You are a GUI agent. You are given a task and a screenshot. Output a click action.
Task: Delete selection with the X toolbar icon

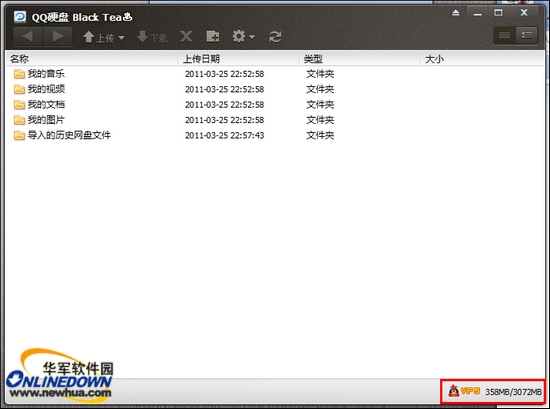click(186, 36)
